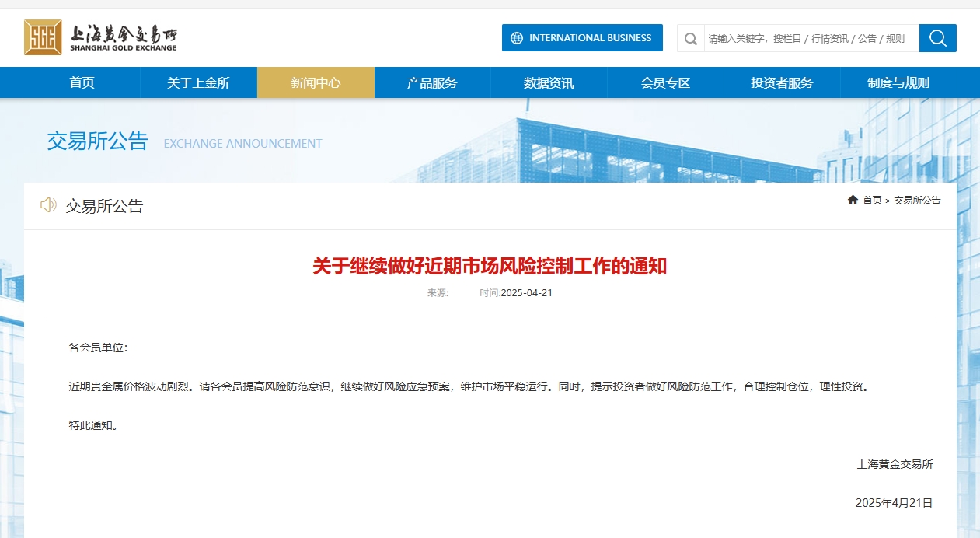The image size is (980, 538).
Task: Click the home icon in breadcrumb
Action: pyautogui.click(x=853, y=200)
